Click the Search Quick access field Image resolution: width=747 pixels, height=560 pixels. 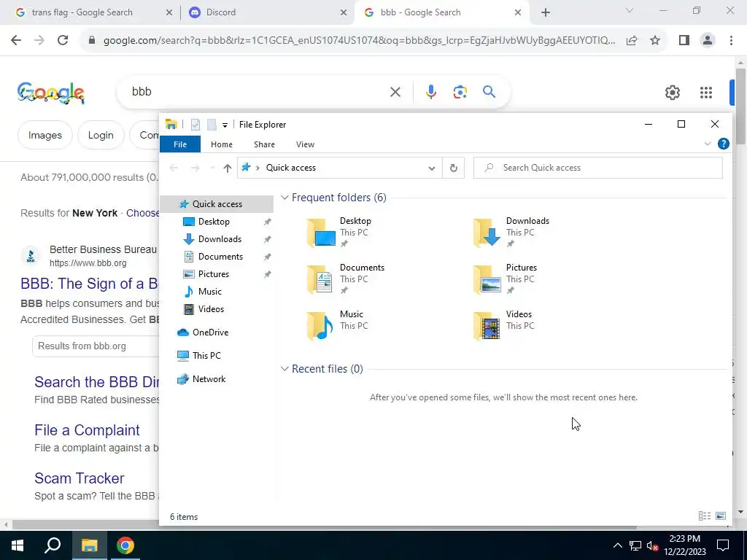click(598, 168)
